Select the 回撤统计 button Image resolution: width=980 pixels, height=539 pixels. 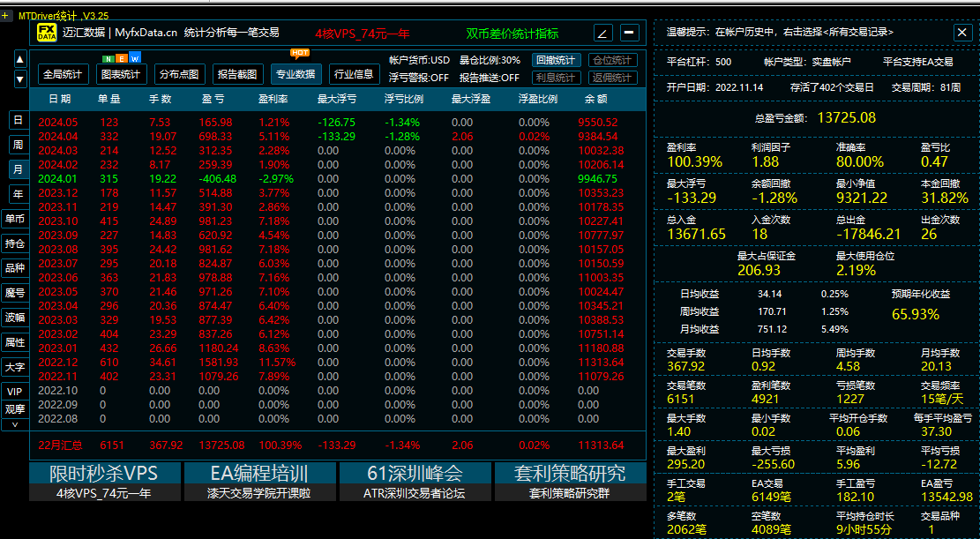coord(556,60)
